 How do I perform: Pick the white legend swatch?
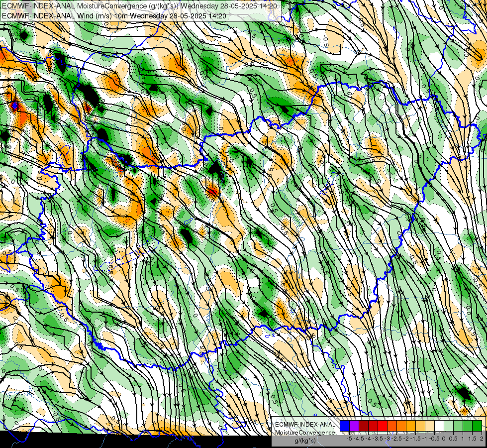point(439,426)
